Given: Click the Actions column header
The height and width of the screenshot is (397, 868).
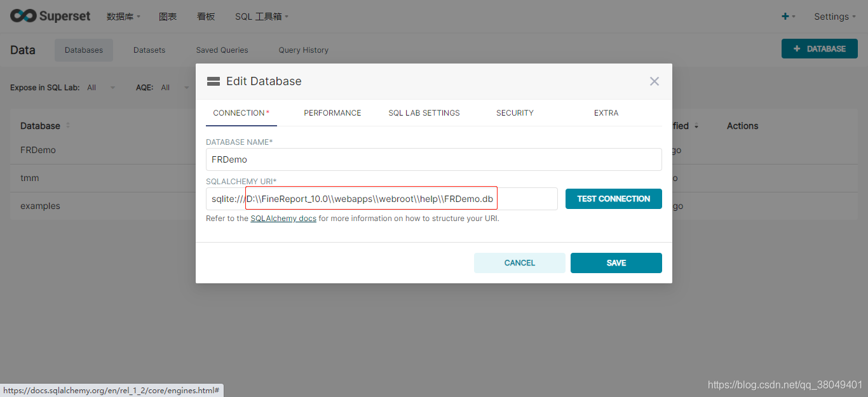Looking at the screenshot, I should (x=742, y=126).
